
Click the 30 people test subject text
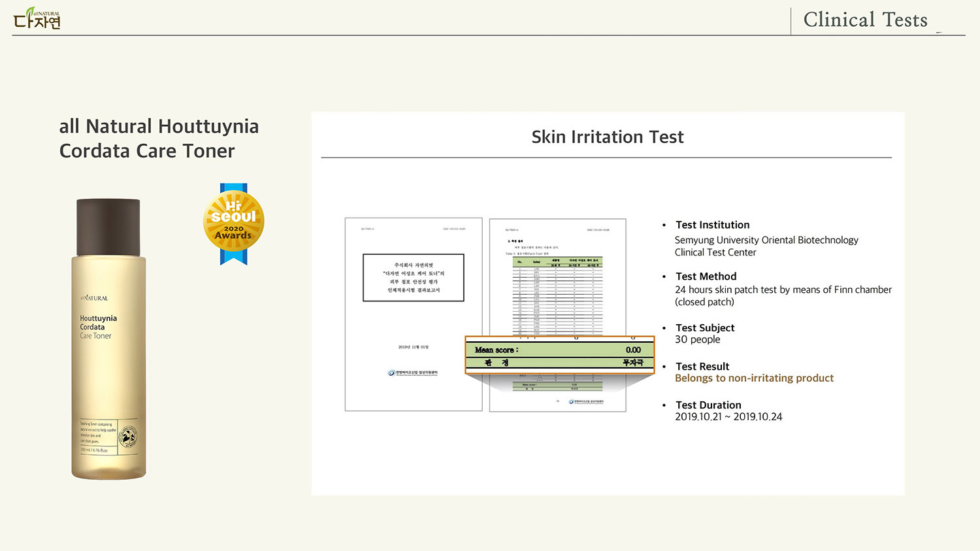[x=697, y=340]
